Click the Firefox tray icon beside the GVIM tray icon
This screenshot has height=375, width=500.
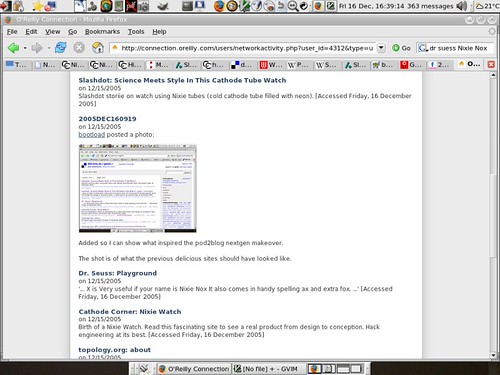[318, 6]
